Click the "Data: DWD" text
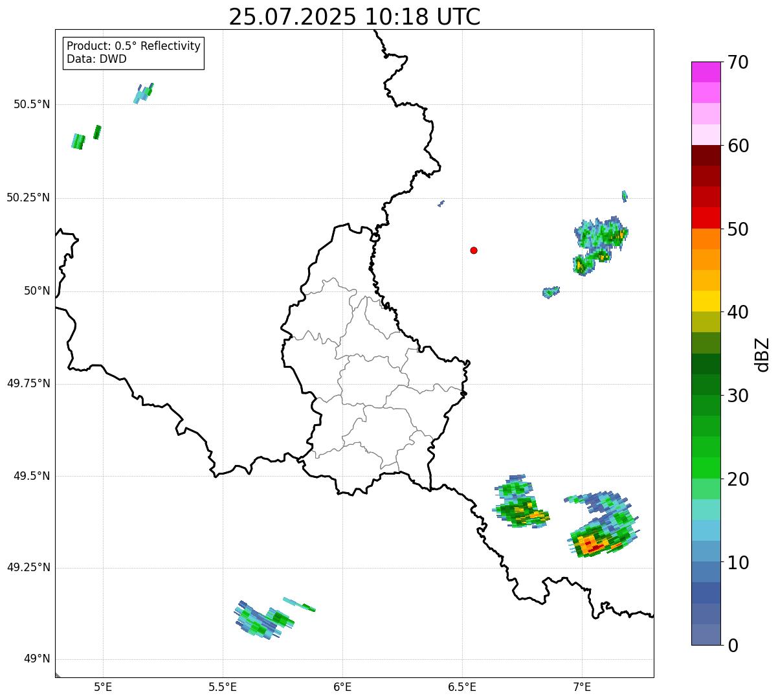The image size is (778, 700). (96, 59)
